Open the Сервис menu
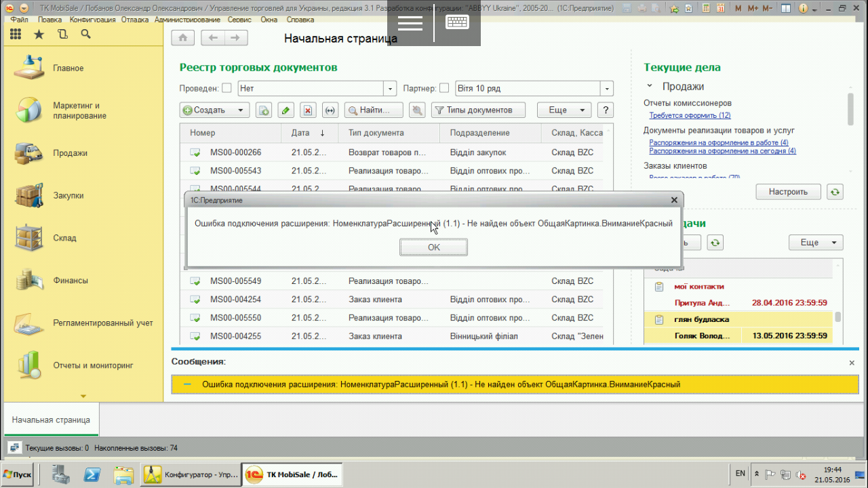Image resolution: width=868 pixels, height=488 pixels. tap(240, 20)
